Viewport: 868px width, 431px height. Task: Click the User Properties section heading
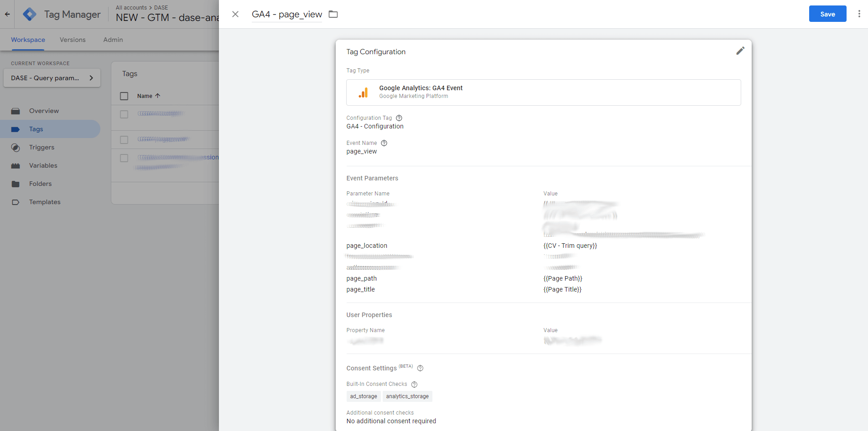(x=369, y=315)
